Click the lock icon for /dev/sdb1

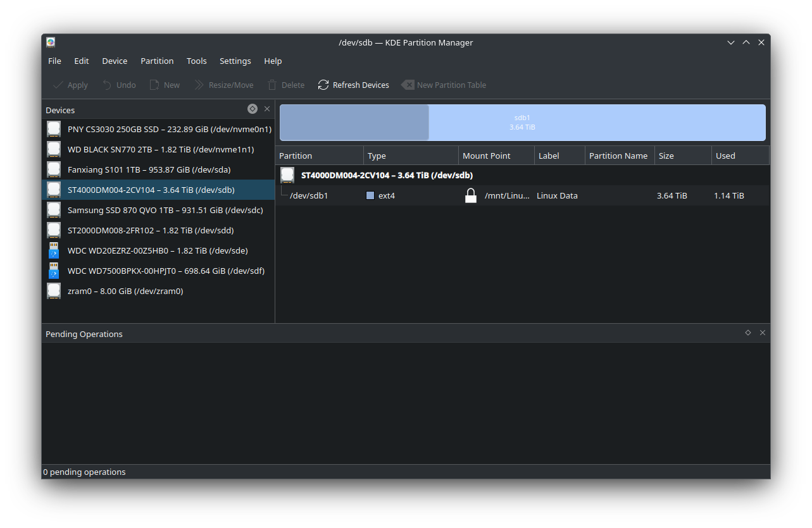pos(470,195)
